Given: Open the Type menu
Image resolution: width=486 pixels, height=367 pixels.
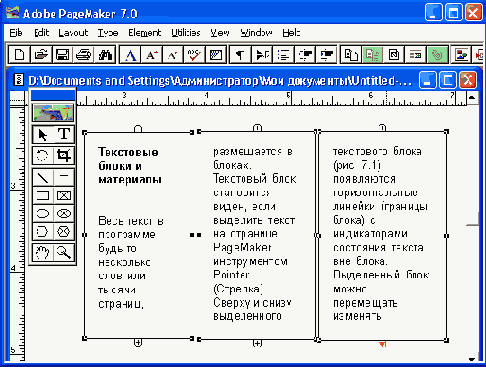Looking at the screenshot, I should (108, 33).
